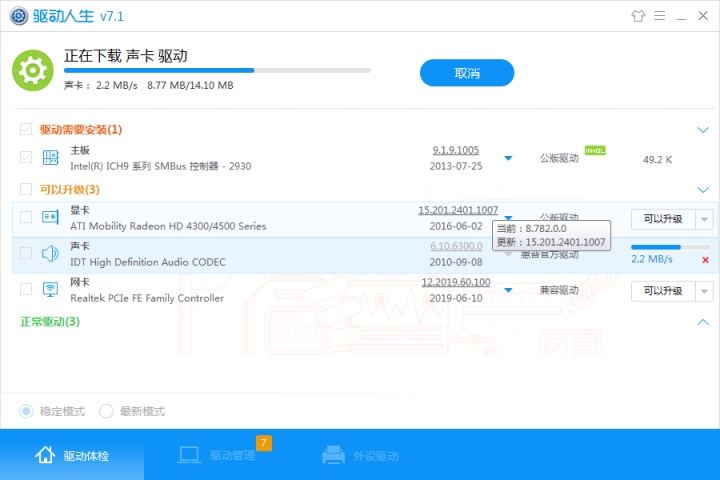Check the 声卡 driver checkbox
Screen dimensions: 720x480
click(x=26, y=253)
